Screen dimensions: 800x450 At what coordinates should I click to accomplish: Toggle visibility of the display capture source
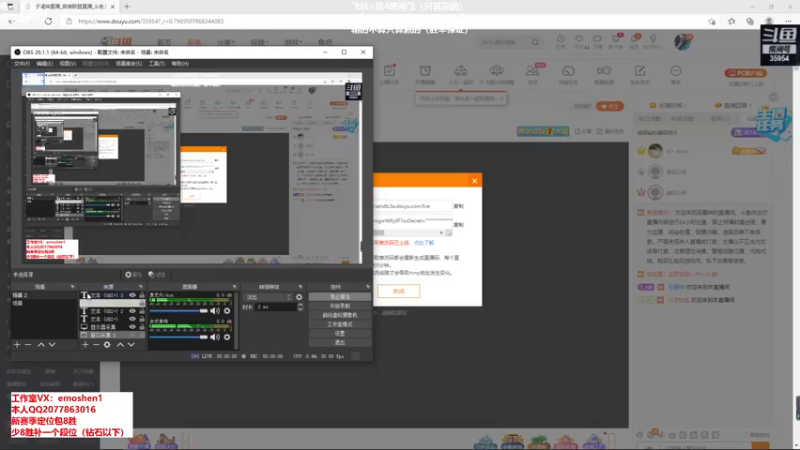tap(132, 327)
